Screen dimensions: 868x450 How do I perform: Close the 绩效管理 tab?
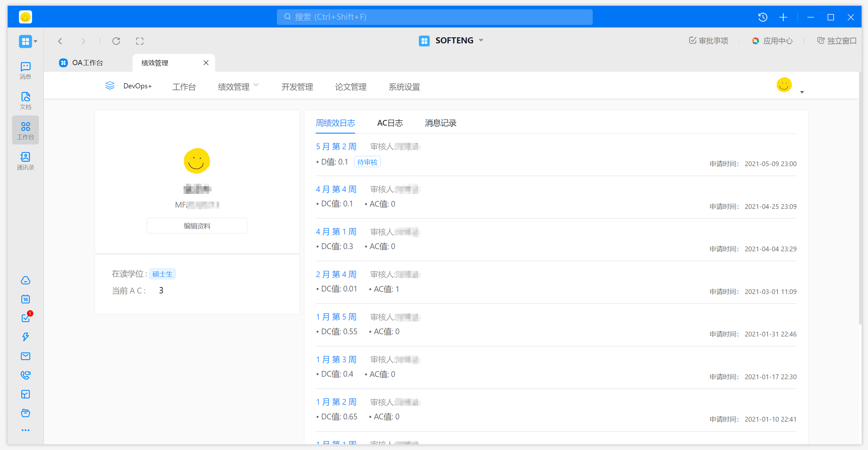[x=206, y=63]
